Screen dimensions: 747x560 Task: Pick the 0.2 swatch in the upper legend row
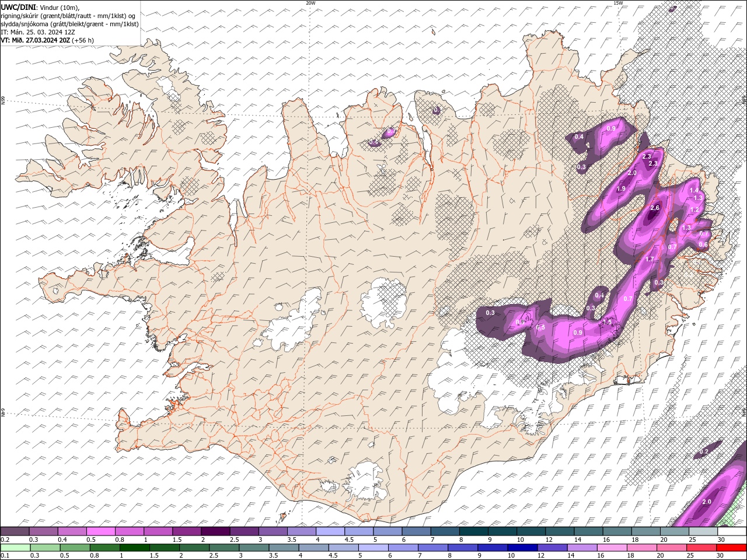15,531
